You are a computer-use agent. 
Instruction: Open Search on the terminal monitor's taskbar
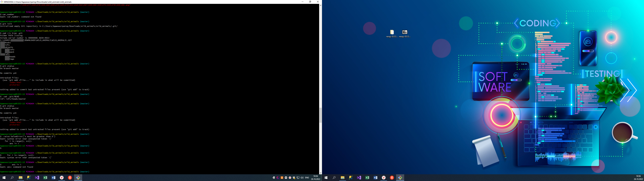pyautogui.click(x=12, y=178)
